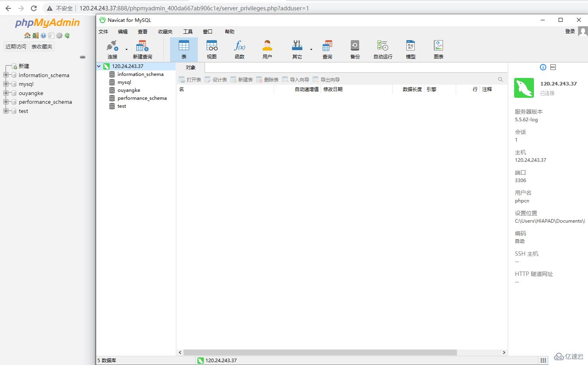Show general info panel icon
588x365 pixels.
coord(543,67)
